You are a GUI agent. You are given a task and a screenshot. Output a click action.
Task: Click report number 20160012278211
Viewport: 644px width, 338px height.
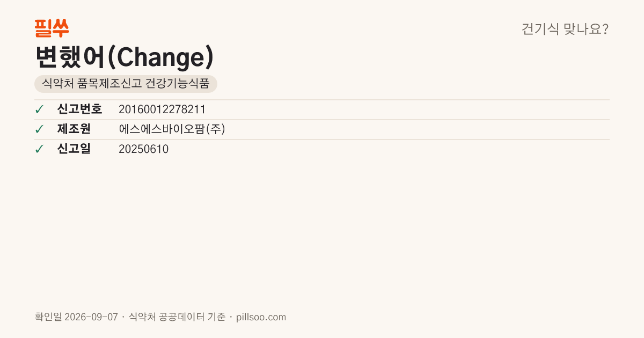[x=162, y=109]
